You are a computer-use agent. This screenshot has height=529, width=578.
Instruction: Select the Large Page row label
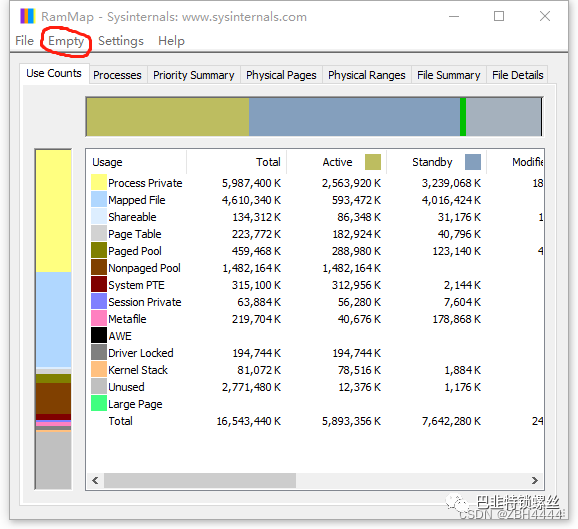[x=135, y=404]
